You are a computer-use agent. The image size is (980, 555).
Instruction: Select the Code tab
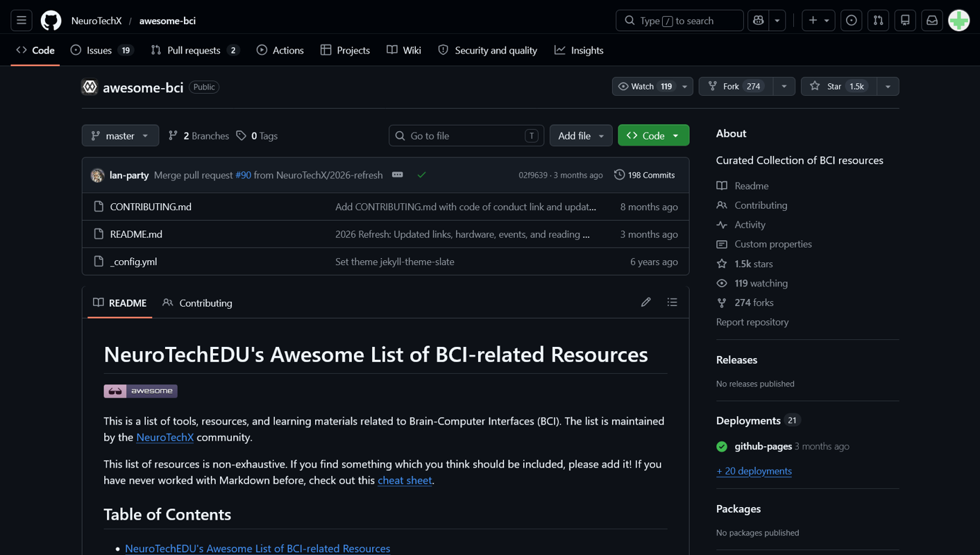35,50
